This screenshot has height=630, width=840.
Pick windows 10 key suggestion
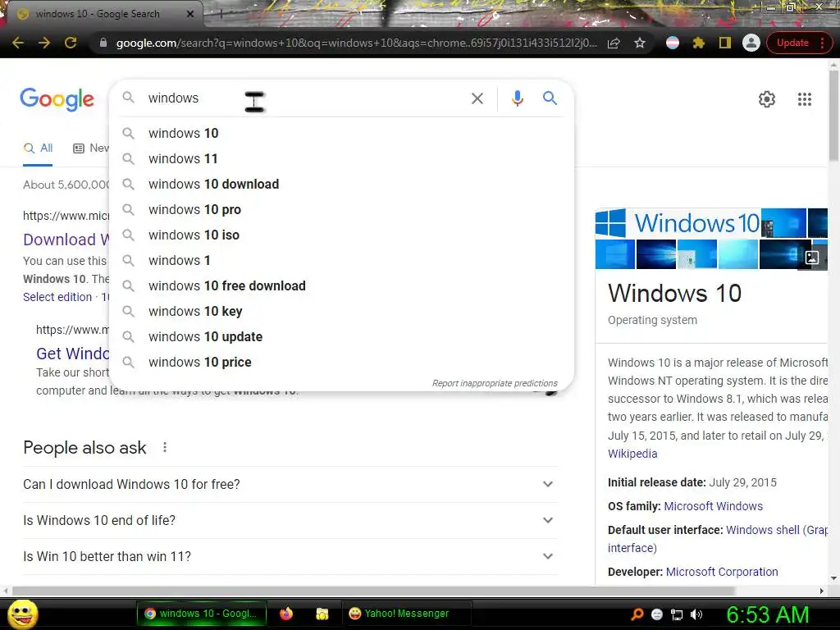(x=341, y=311)
